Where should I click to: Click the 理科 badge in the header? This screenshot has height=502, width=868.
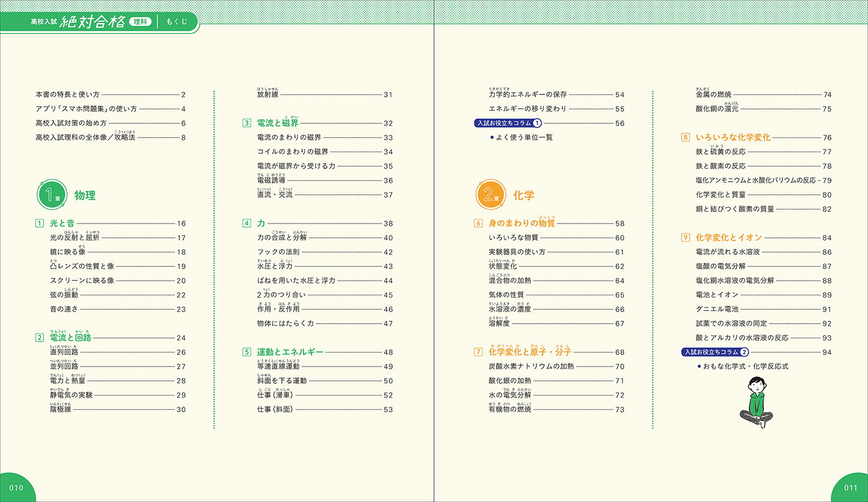coord(140,22)
